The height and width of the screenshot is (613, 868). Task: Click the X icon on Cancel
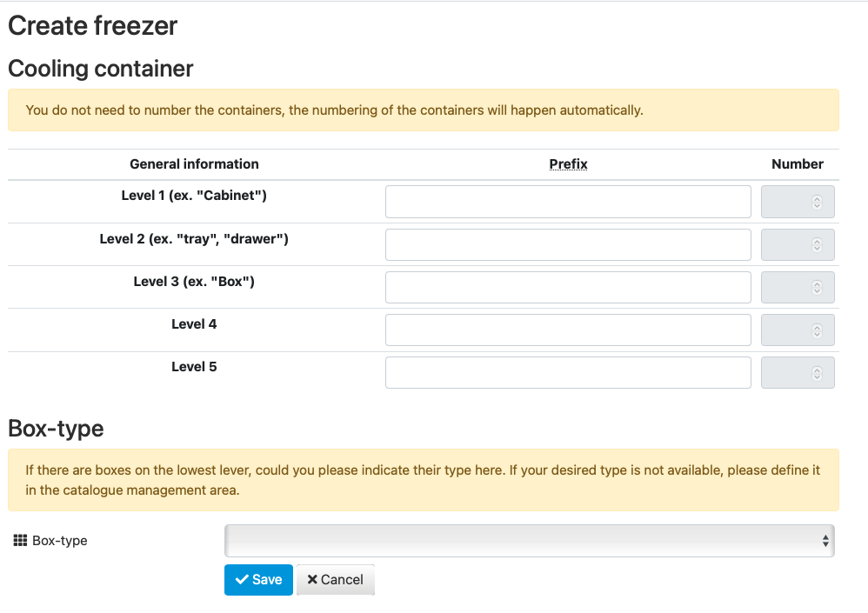[x=312, y=579]
